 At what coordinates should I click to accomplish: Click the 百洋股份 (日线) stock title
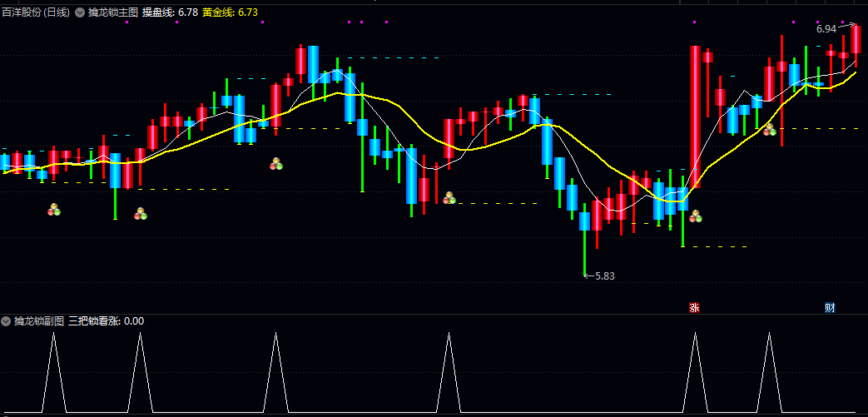click(x=36, y=12)
